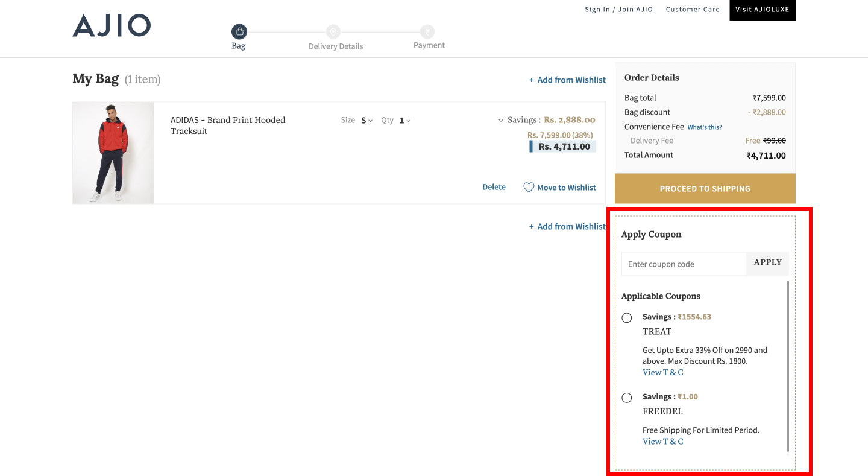Click the Proceed to Shipping button

coord(705,189)
